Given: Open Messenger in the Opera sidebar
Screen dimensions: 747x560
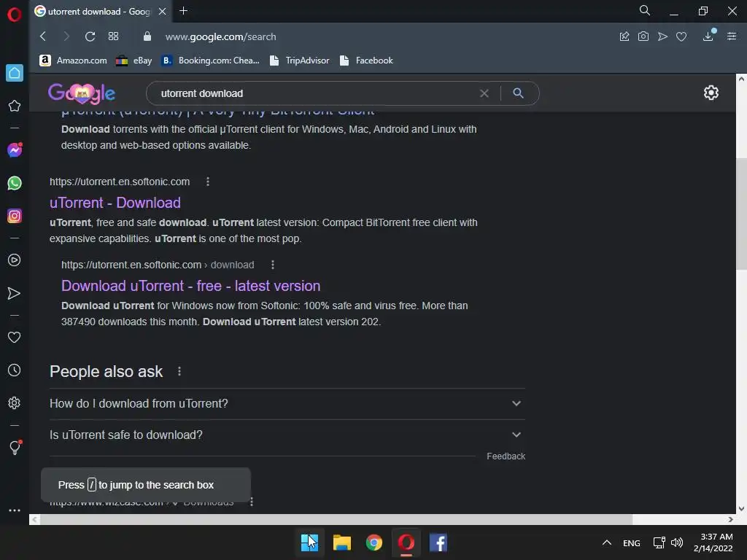Looking at the screenshot, I should (15, 150).
